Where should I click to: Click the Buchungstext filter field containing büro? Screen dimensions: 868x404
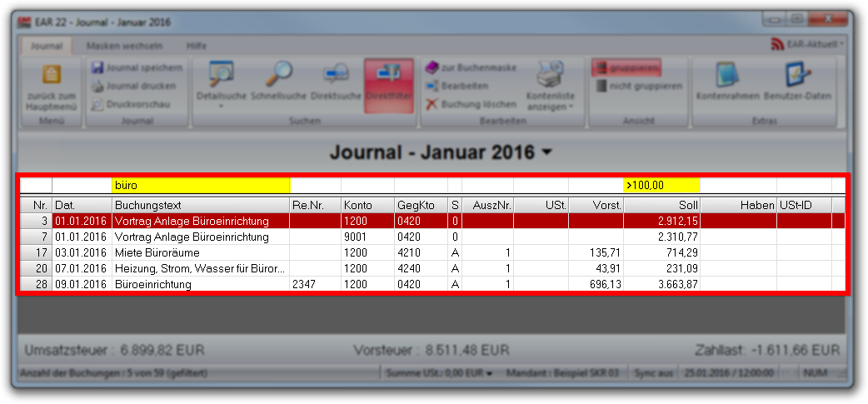[x=201, y=185]
